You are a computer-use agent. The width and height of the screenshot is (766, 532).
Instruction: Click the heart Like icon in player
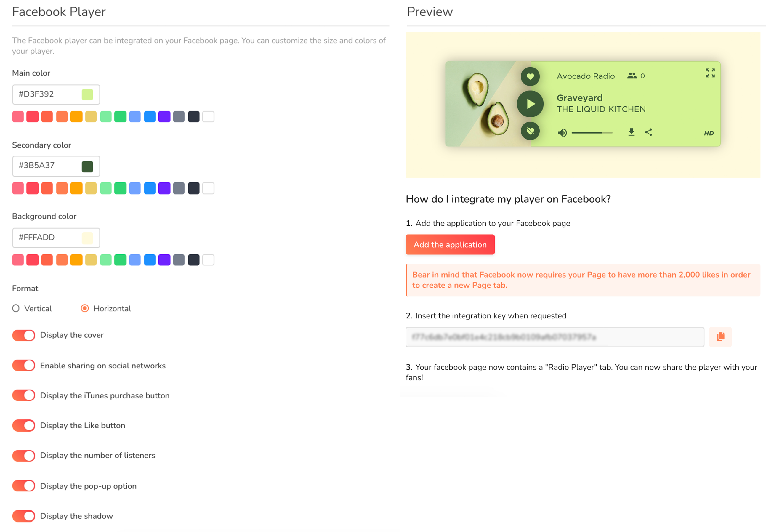(x=530, y=76)
